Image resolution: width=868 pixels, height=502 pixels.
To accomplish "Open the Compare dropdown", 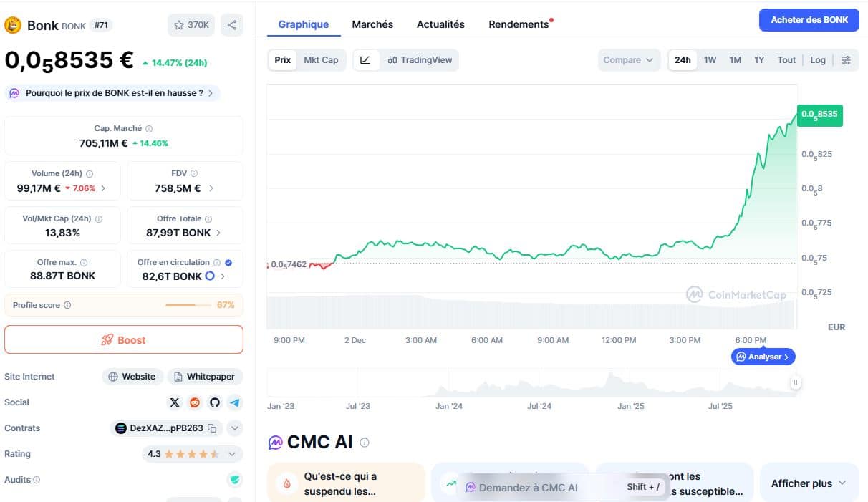I will point(628,59).
